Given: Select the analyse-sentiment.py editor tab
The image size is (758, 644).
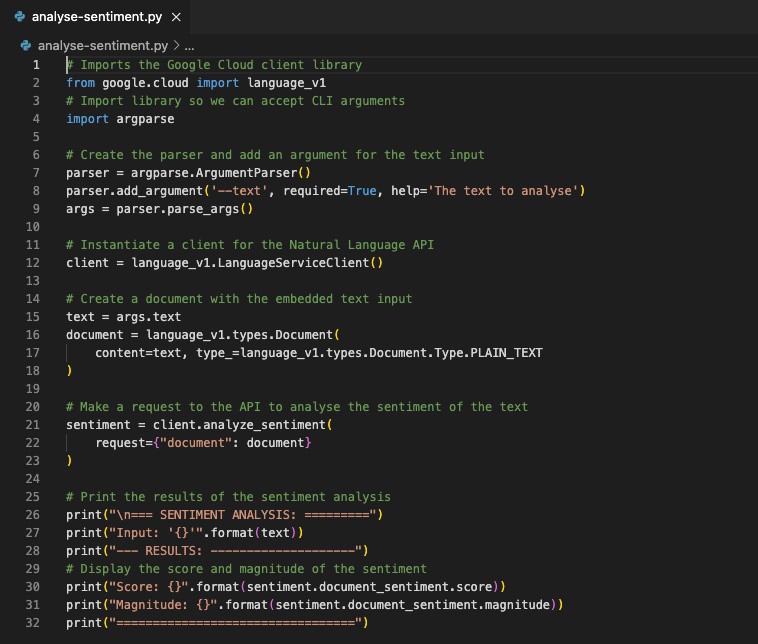Looking at the screenshot, I should 97,17.
